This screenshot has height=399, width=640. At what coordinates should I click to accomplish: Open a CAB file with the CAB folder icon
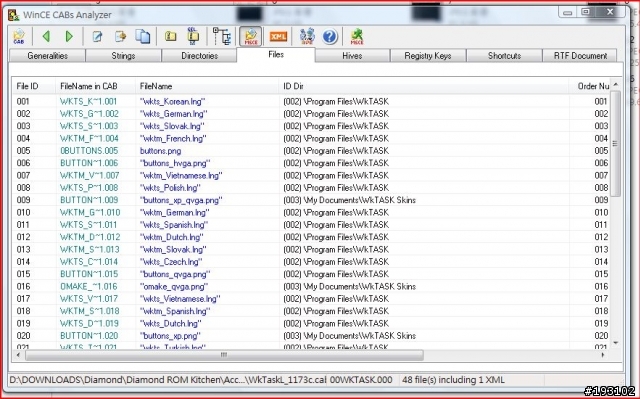coord(19,37)
